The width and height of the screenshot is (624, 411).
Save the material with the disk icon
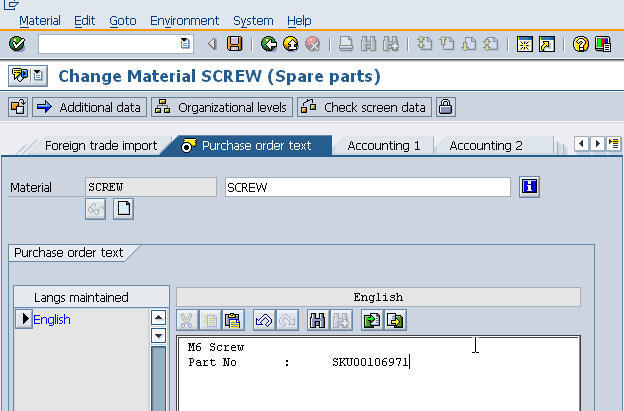(235, 44)
